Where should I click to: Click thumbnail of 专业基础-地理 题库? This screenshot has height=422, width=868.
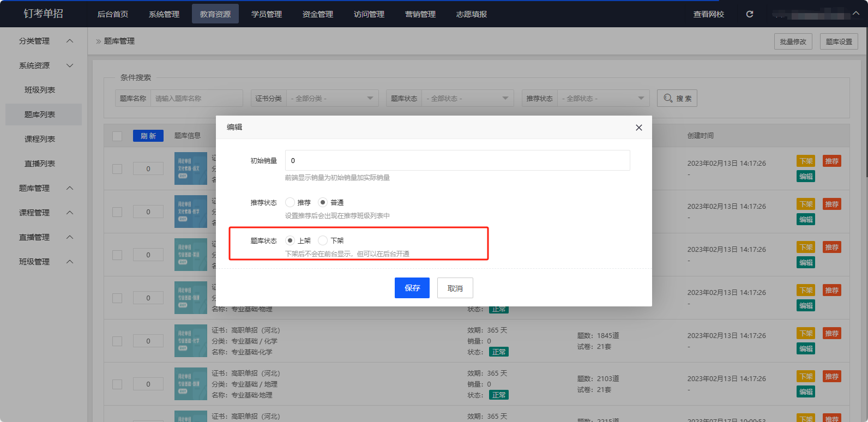pos(191,384)
